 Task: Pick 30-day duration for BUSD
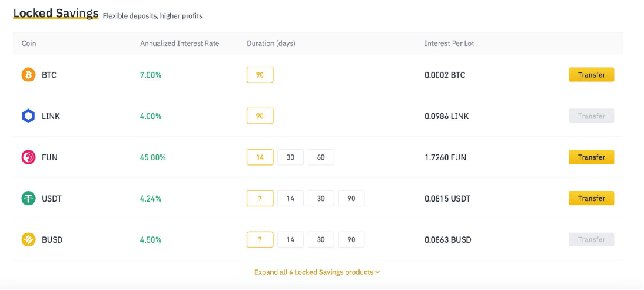pyautogui.click(x=321, y=240)
